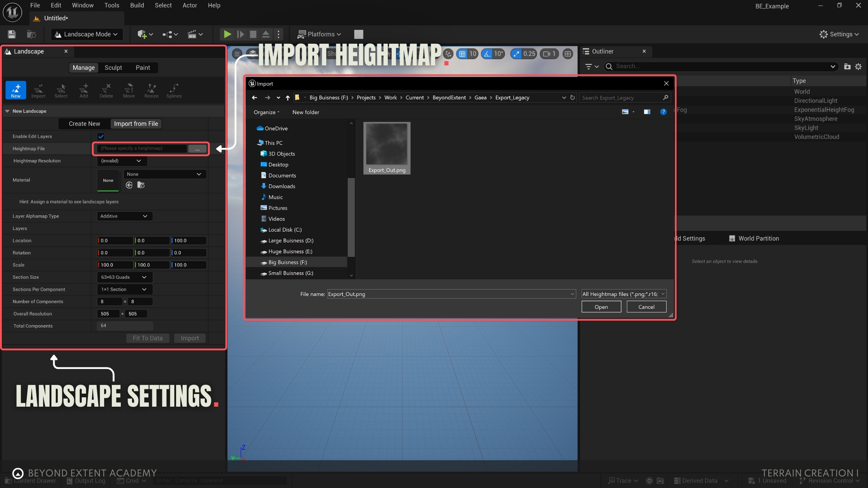Screen dimensions: 868x488
Task: Open the Settings dropdown
Action: pyautogui.click(x=839, y=34)
